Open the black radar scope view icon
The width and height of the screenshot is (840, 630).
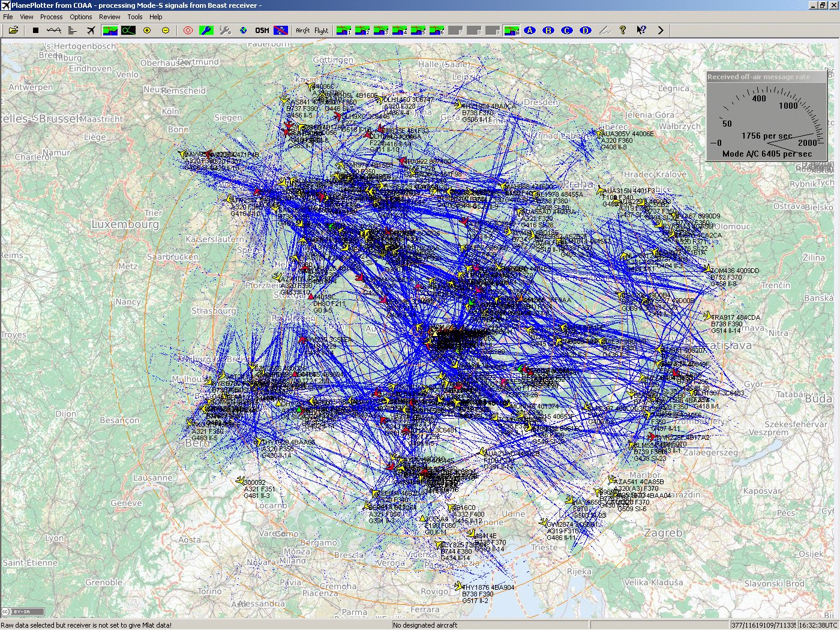[128, 30]
